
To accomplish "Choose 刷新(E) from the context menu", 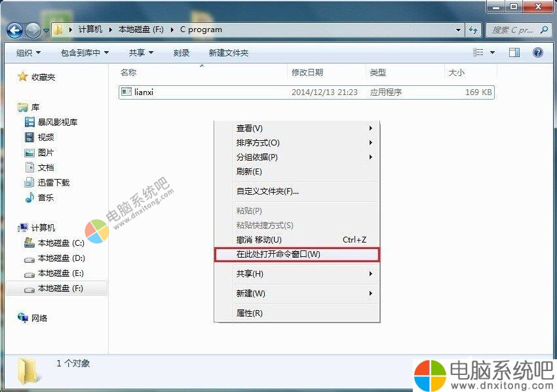I will [x=297, y=172].
